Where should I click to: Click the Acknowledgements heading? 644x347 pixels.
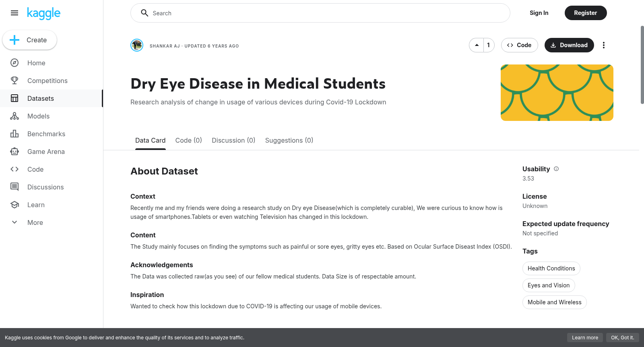(x=162, y=265)
